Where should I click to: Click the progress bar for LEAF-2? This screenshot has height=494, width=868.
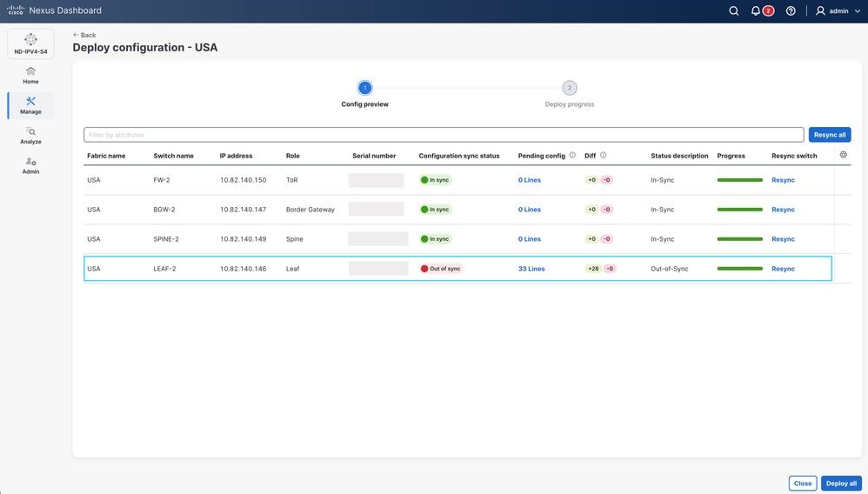pos(739,269)
